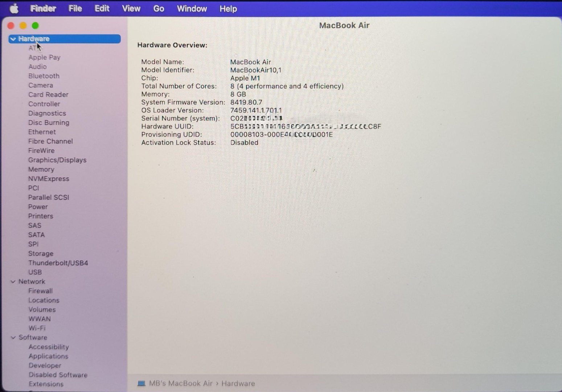Click the 8 GB memory value
The image size is (562, 392).
(238, 94)
